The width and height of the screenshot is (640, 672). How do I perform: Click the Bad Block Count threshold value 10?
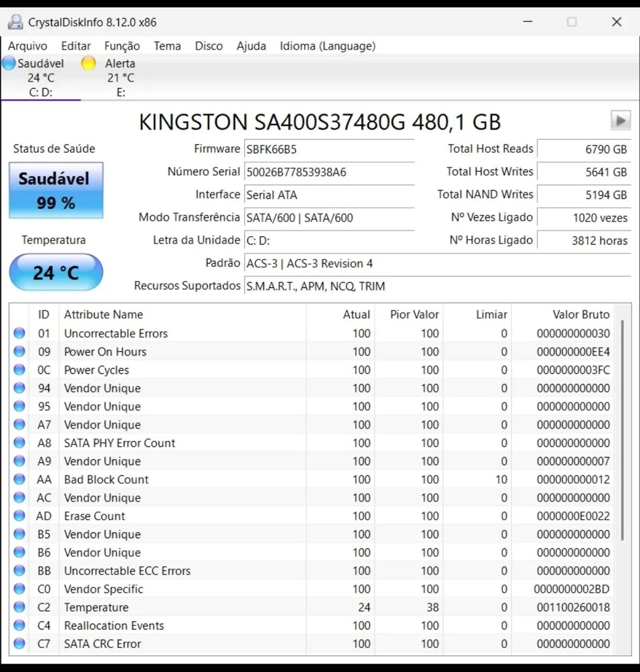coord(502,479)
